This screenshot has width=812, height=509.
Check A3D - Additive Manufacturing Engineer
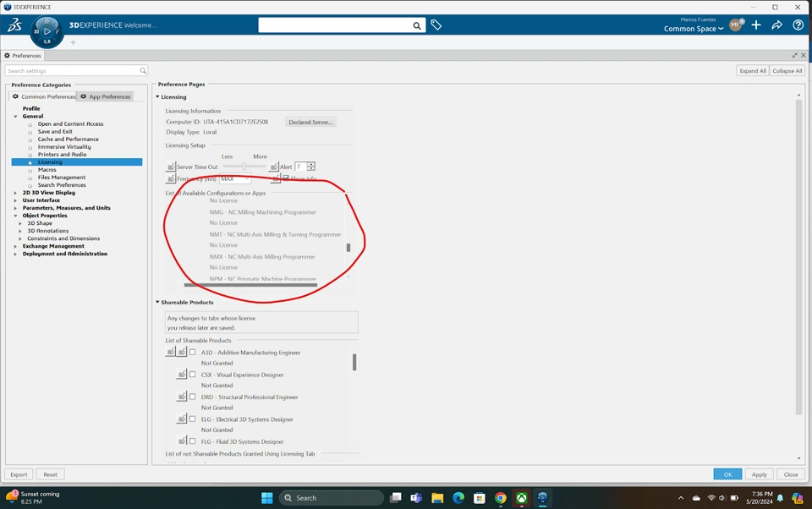click(192, 352)
